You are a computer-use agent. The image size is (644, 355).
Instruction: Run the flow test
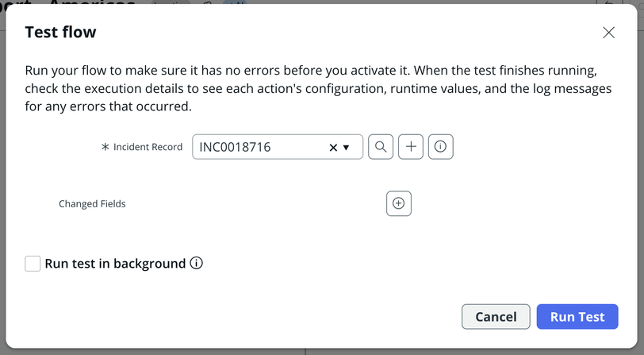[x=577, y=316]
